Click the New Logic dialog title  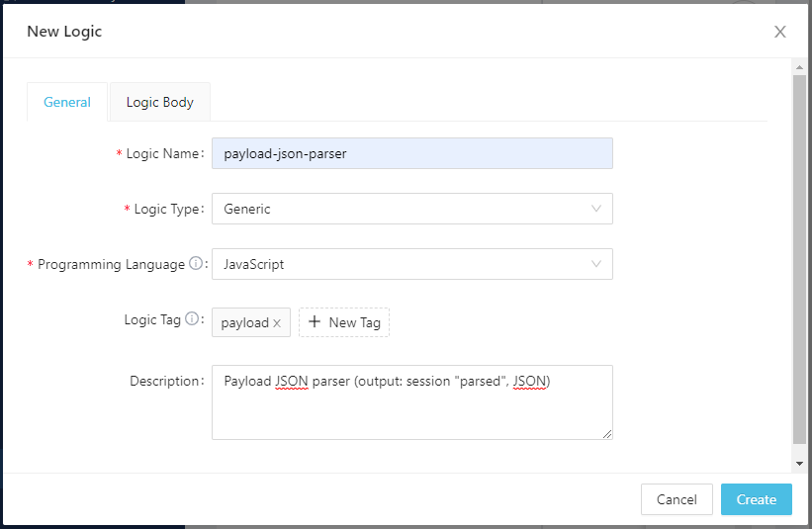64,32
